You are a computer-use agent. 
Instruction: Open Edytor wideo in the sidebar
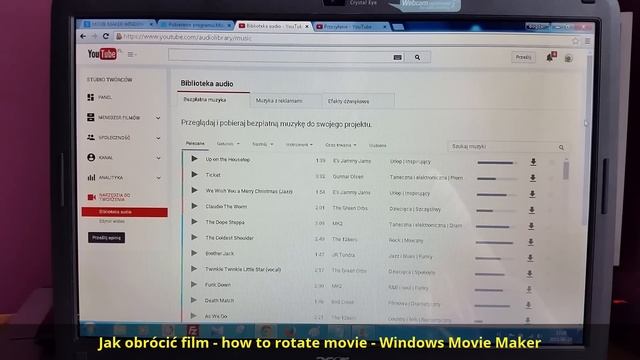[x=112, y=221]
